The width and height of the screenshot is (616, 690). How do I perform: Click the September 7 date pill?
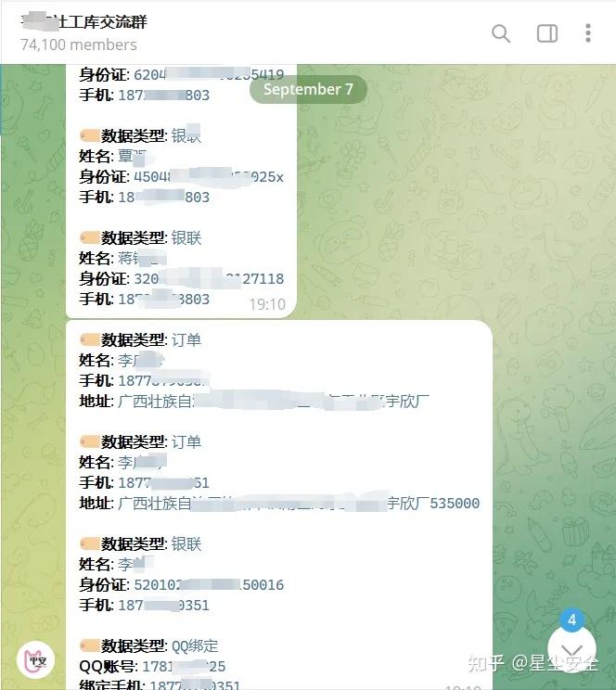click(308, 89)
